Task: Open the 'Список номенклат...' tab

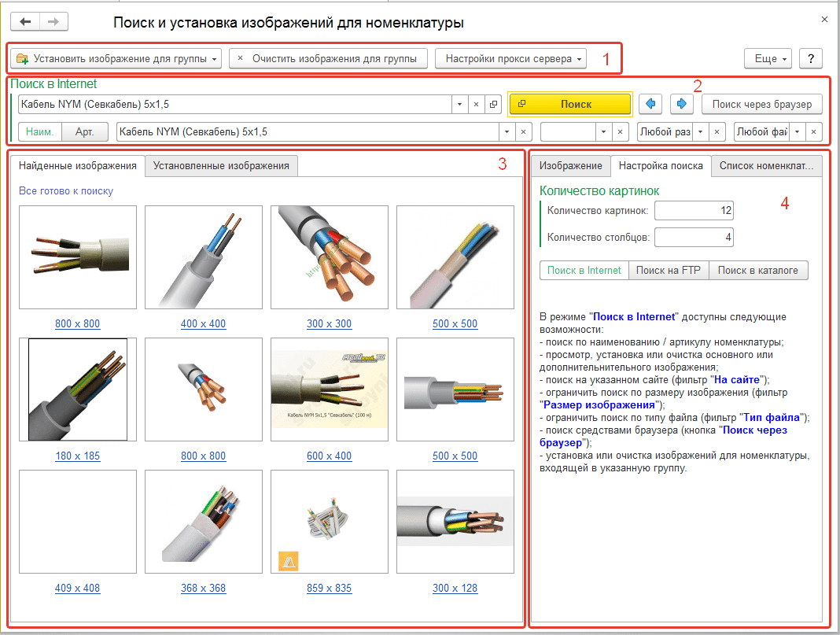Action: click(767, 166)
